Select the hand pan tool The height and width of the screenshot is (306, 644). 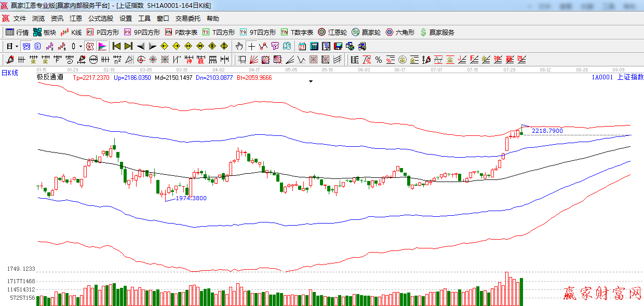(x=239, y=46)
